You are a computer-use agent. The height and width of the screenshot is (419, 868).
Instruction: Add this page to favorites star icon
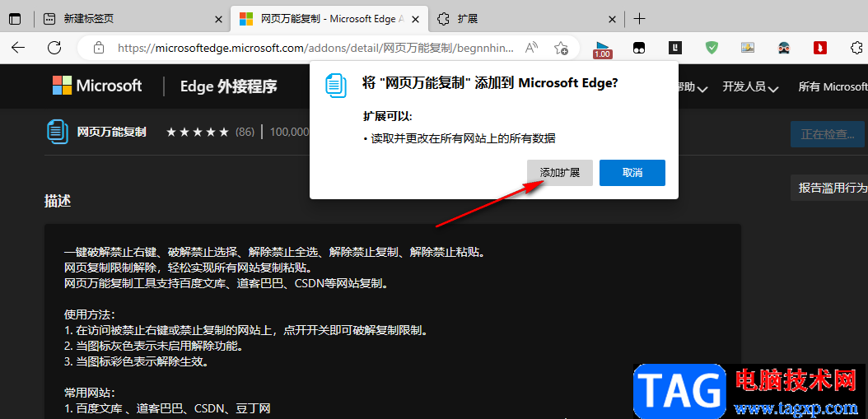[562, 48]
